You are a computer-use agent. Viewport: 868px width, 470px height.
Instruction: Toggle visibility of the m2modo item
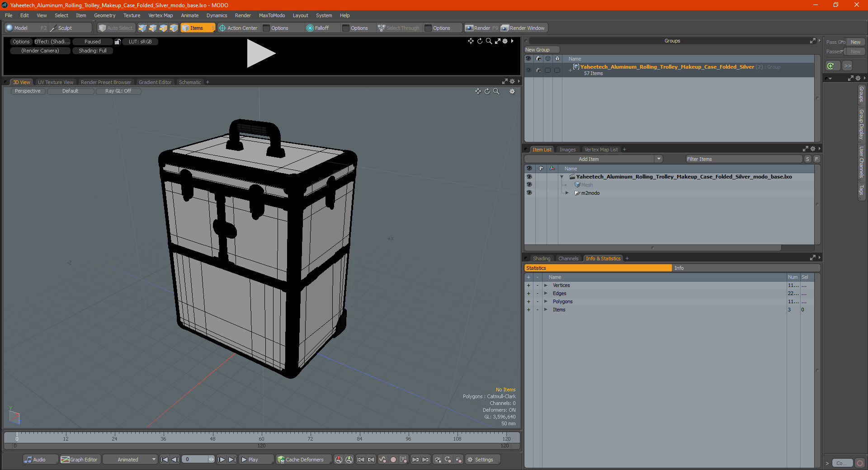click(x=529, y=193)
